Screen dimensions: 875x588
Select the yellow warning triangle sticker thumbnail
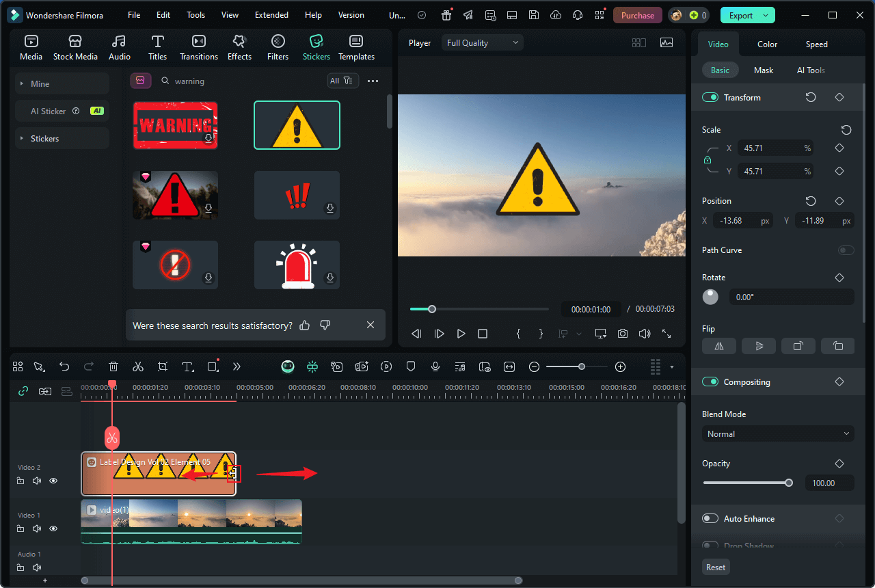click(297, 125)
